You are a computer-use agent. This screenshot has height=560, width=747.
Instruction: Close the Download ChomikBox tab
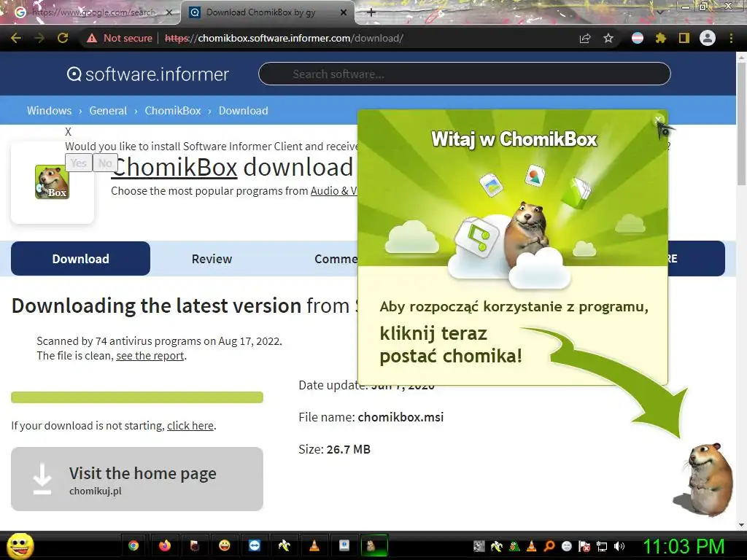pos(344,12)
